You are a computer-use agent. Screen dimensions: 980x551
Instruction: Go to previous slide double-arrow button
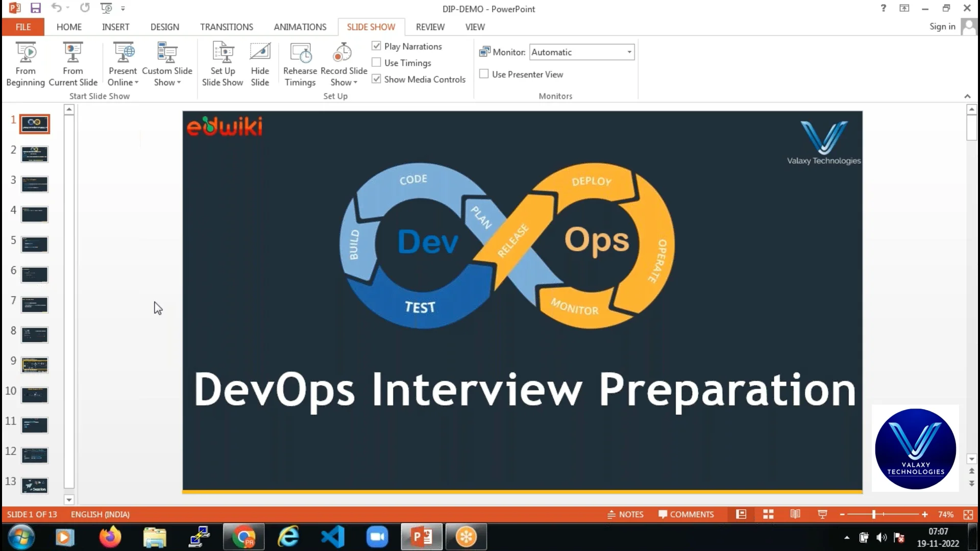971,471
